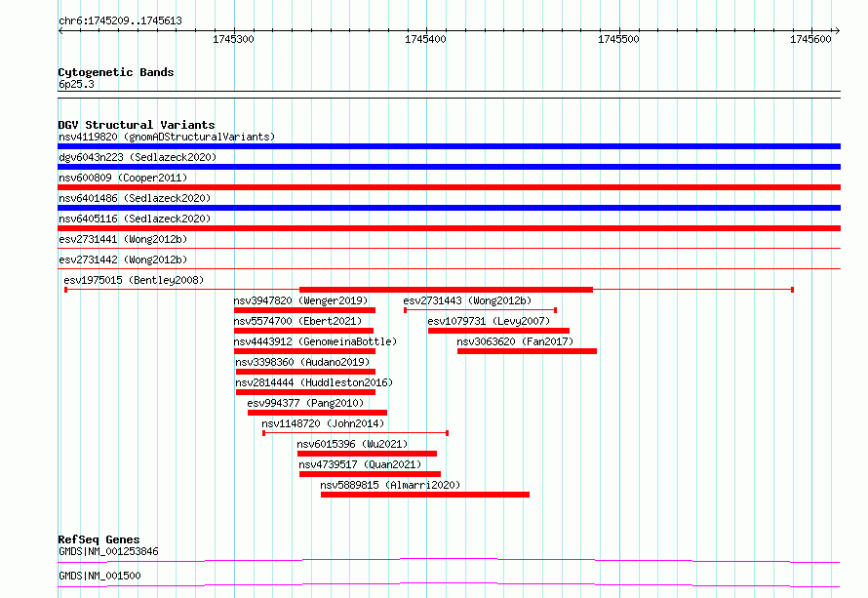This screenshot has width=868, height=598.
Task: Select the nsv6405116 Sedlazeck2020 label
Action: [x=135, y=219]
